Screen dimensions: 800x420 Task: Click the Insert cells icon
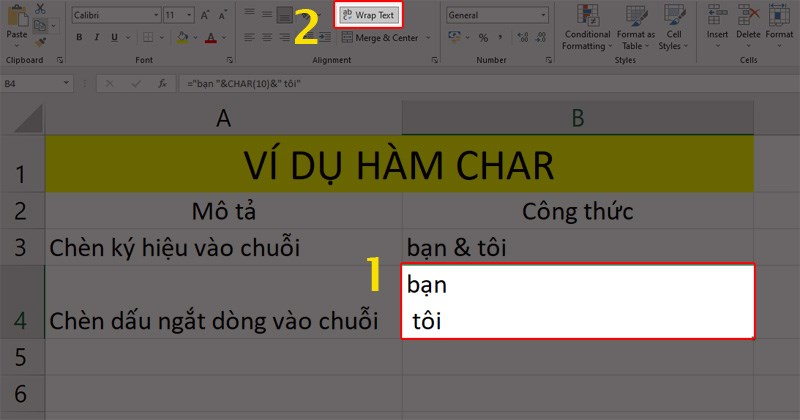pos(717,26)
